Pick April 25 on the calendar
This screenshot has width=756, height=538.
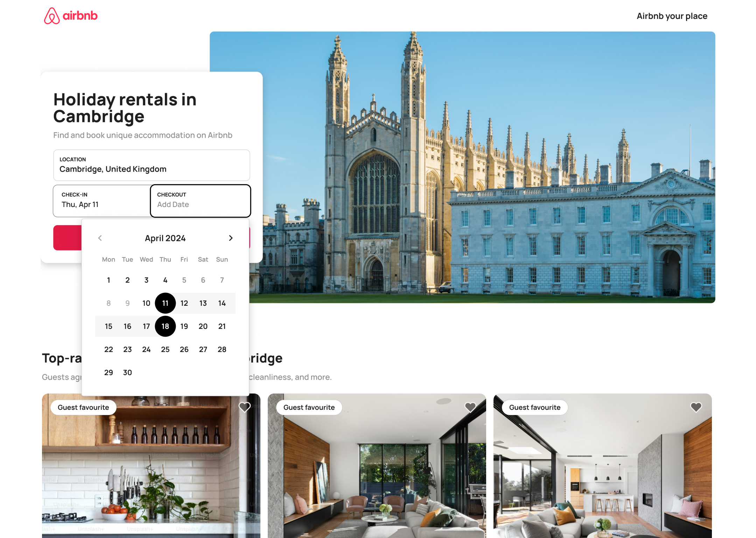click(x=165, y=349)
